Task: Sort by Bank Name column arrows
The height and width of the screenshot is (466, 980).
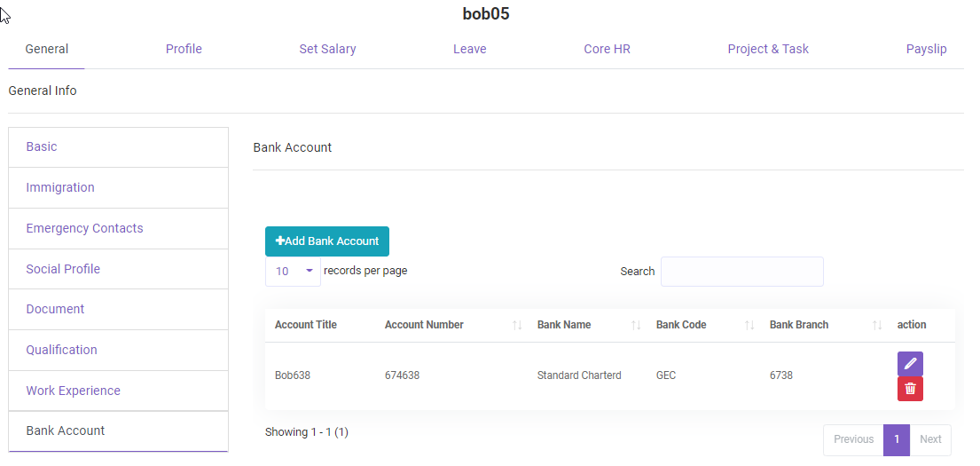Action: (636, 326)
